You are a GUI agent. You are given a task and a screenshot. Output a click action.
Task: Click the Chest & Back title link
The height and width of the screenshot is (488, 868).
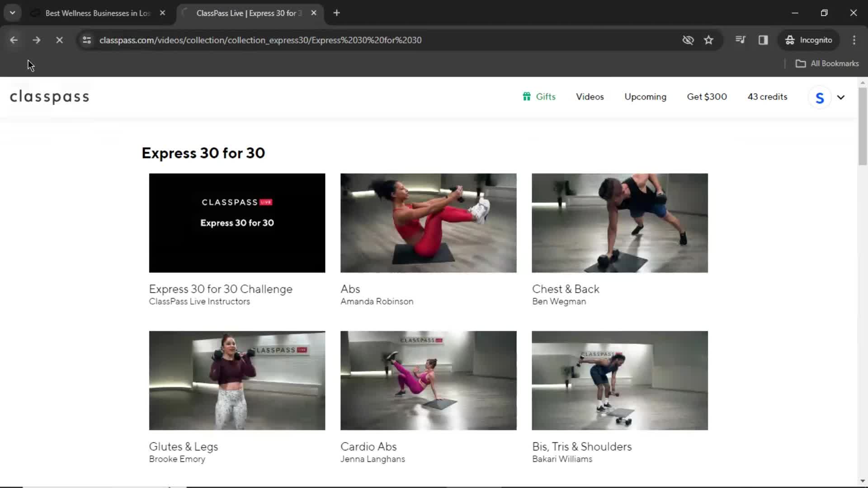tap(566, 289)
